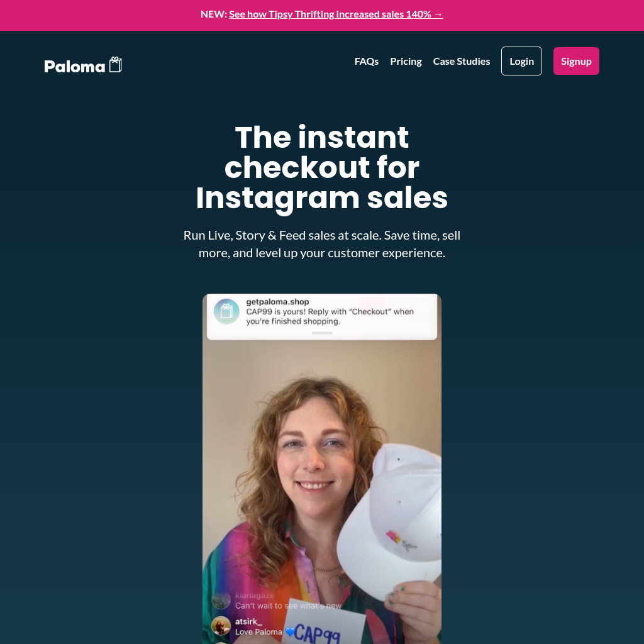Click kianagaze commenter profile picture
This screenshot has width=644, height=644.
point(221,600)
